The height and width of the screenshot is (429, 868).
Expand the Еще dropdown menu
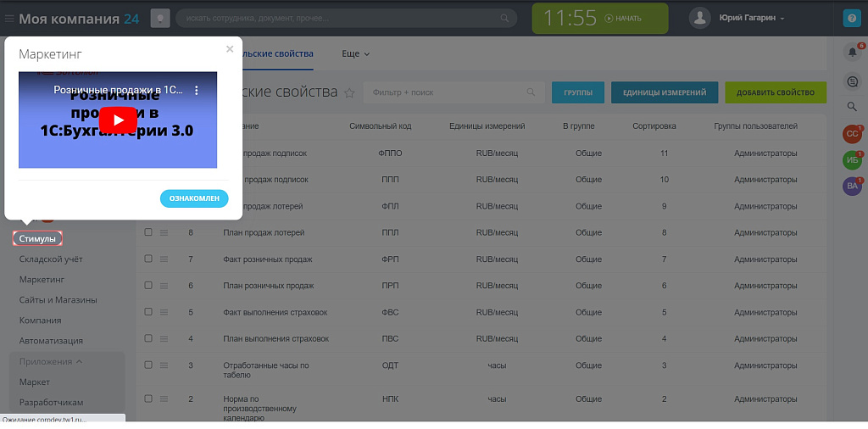point(355,53)
